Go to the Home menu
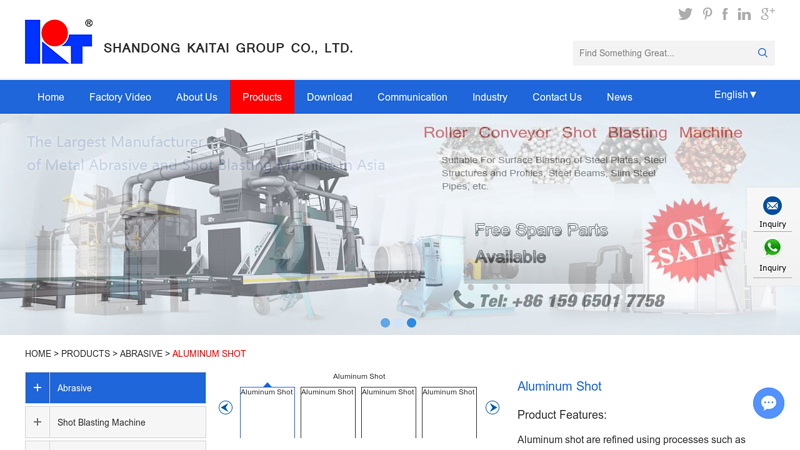The image size is (800, 450). (51, 97)
